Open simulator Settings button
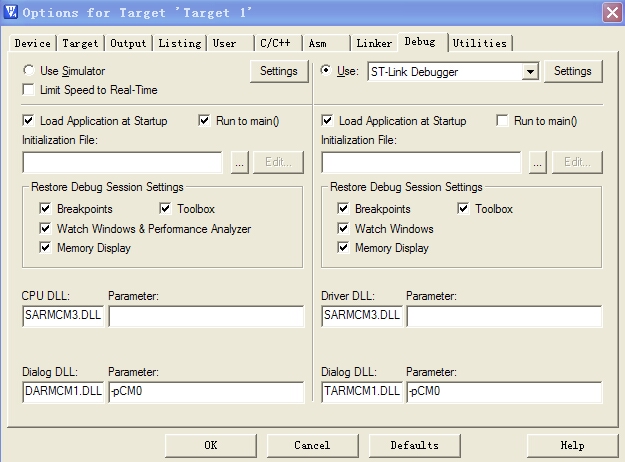 point(279,71)
